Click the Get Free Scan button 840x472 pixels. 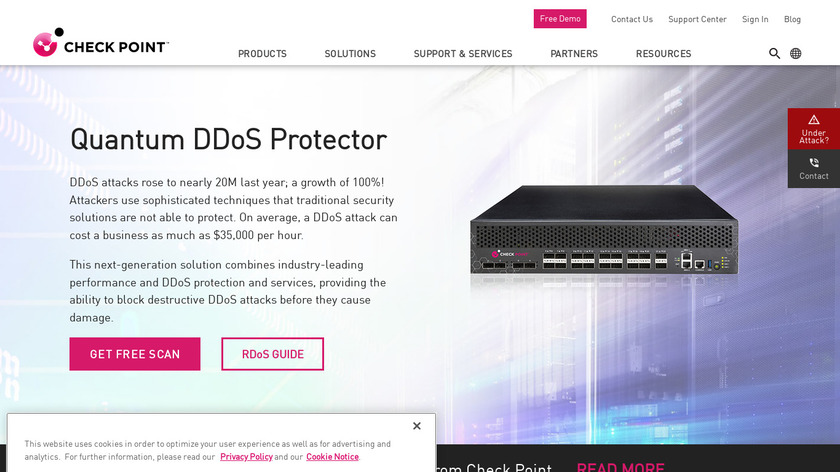click(x=135, y=354)
